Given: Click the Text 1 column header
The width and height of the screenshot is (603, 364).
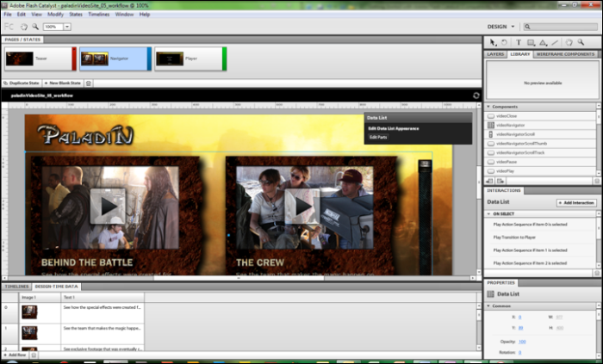Looking at the screenshot, I should (103, 297).
